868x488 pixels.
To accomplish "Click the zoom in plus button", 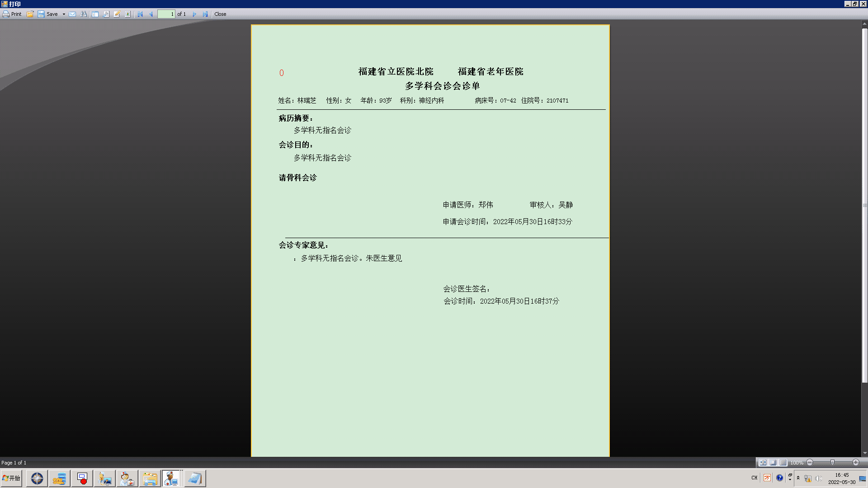I will pyautogui.click(x=856, y=462).
